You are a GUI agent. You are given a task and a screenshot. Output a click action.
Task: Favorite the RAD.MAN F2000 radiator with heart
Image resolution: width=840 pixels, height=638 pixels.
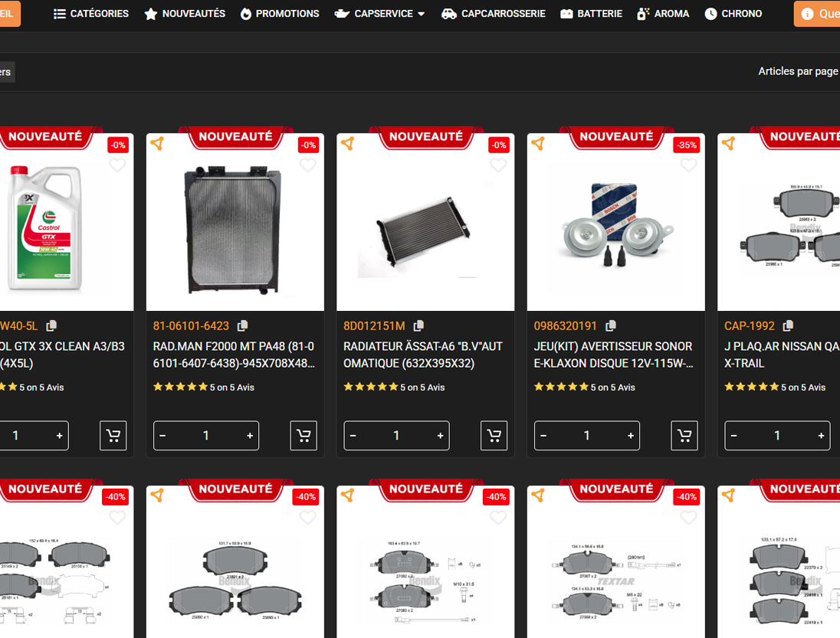[307, 165]
